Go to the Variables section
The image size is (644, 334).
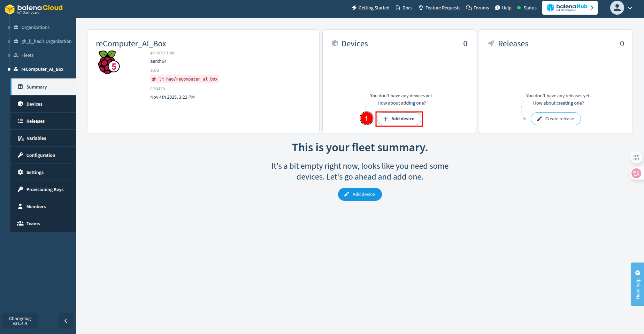coord(36,138)
